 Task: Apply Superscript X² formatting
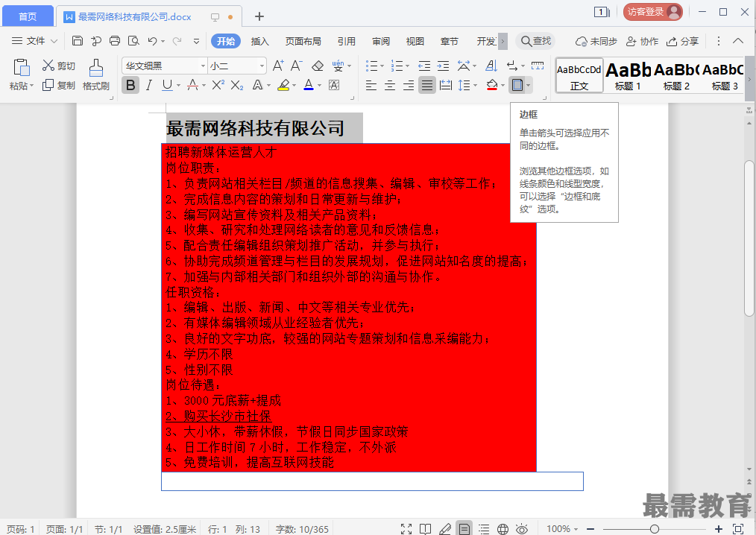coord(218,85)
